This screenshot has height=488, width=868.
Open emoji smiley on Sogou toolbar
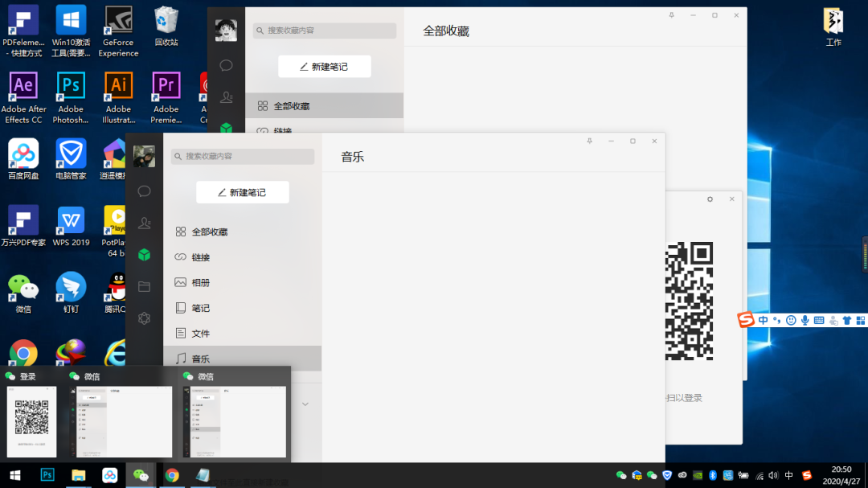tap(791, 320)
